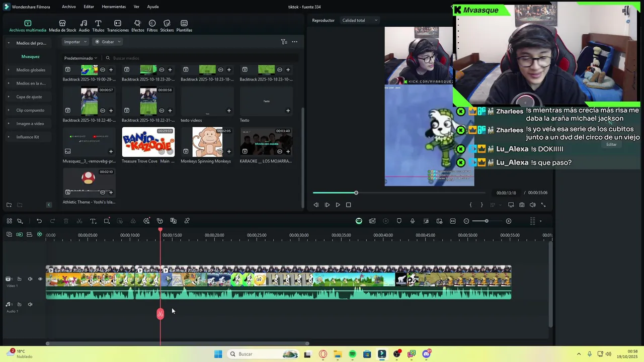Image resolution: width=644 pixels, height=362 pixels.
Task: Add a marker with shield icon
Action: point(399,221)
